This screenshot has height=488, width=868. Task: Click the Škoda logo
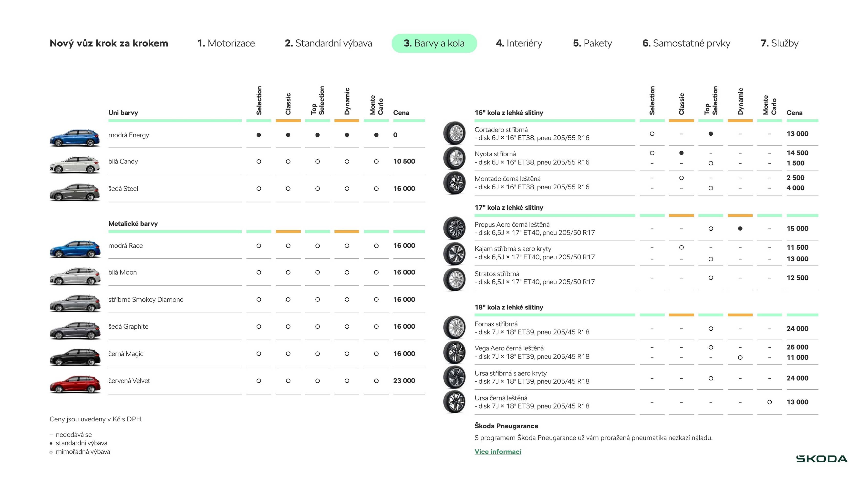pyautogui.click(x=822, y=459)
